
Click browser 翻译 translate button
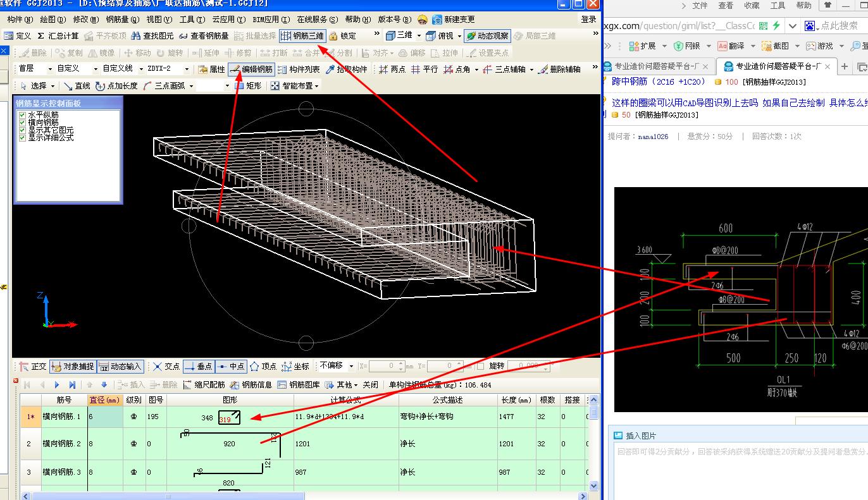pyautogui.click(x=731, y=46)
